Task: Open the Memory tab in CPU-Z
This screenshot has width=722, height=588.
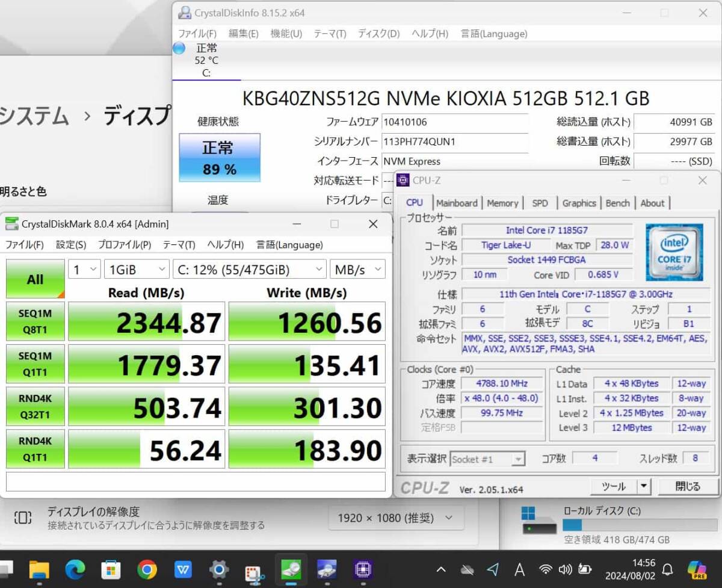Action: coord(502,203)
